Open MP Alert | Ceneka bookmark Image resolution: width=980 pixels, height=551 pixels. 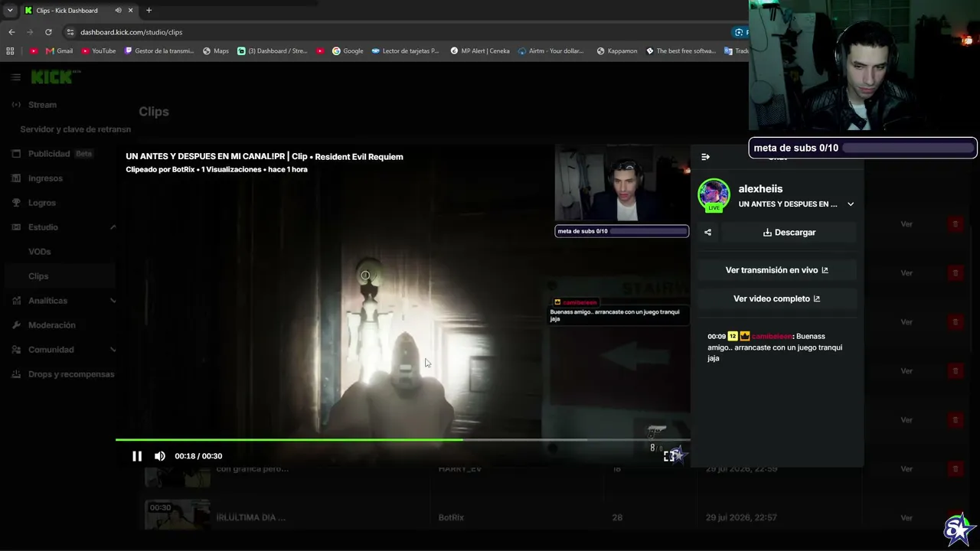(480, 51)
